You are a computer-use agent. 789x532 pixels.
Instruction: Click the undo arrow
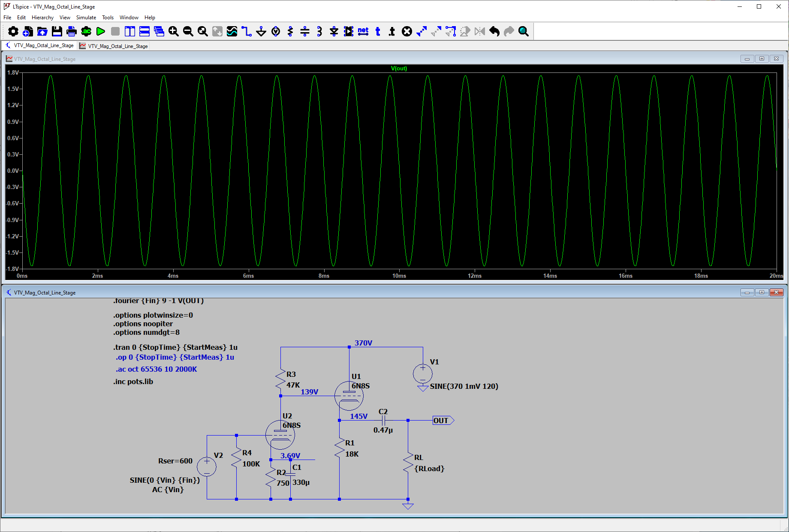[x=494, y=31]
